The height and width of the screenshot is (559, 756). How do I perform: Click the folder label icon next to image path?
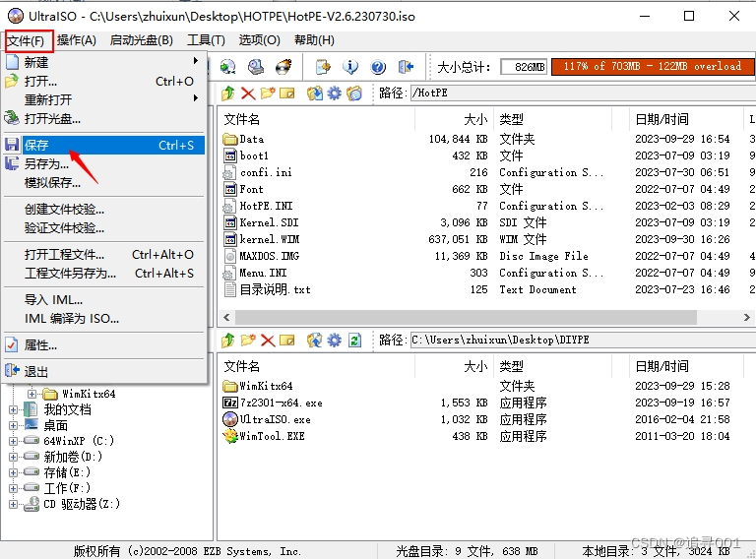pyautogui.click(x=354, y=93)
